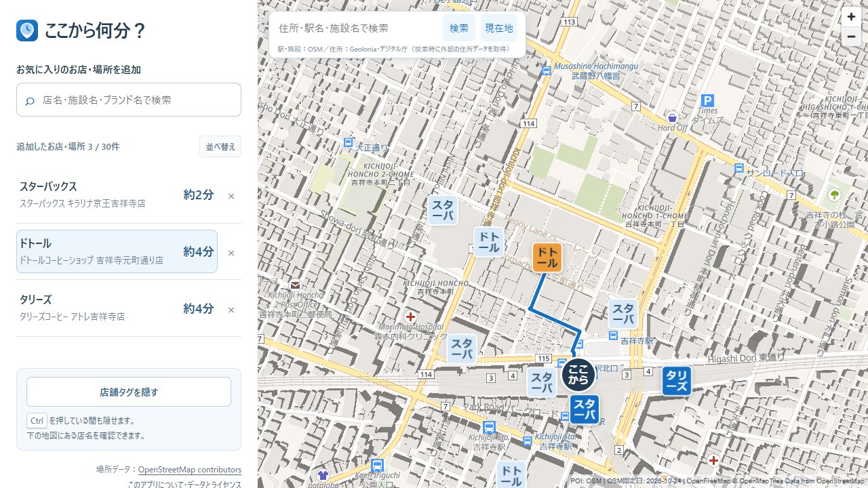This screenshot has height=488, width=868.
Task: Click the 現在地 current location button
Action: pyautogui.click(x=499, y=28)
